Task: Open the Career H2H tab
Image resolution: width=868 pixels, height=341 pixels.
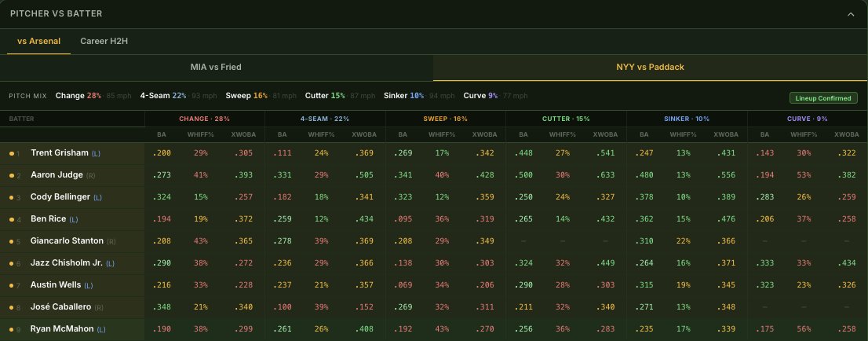Action: tap(104, 41)
